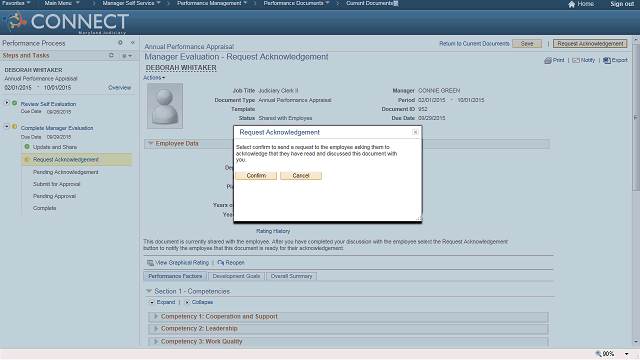Screen dimensions: 640x360
Task: Collapse Section 1 - Competencies
Action: [x=149, y=291]
